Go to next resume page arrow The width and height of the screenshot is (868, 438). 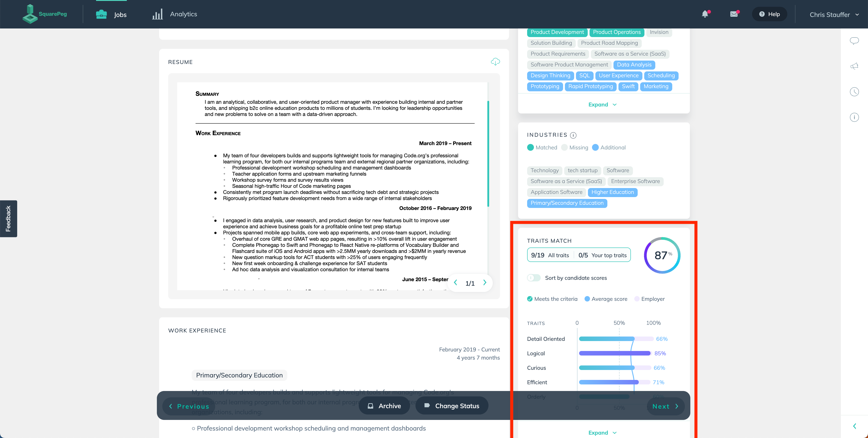(485, 283)
